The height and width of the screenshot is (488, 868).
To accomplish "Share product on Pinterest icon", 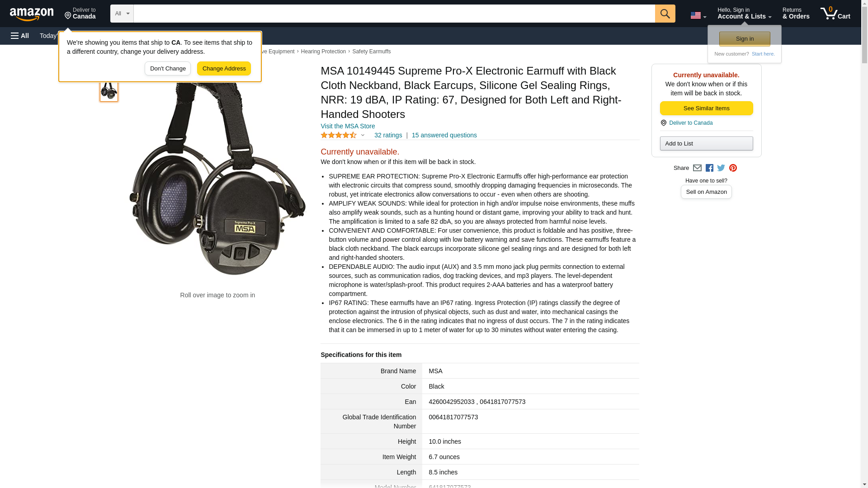I will (x=733, y=168).
